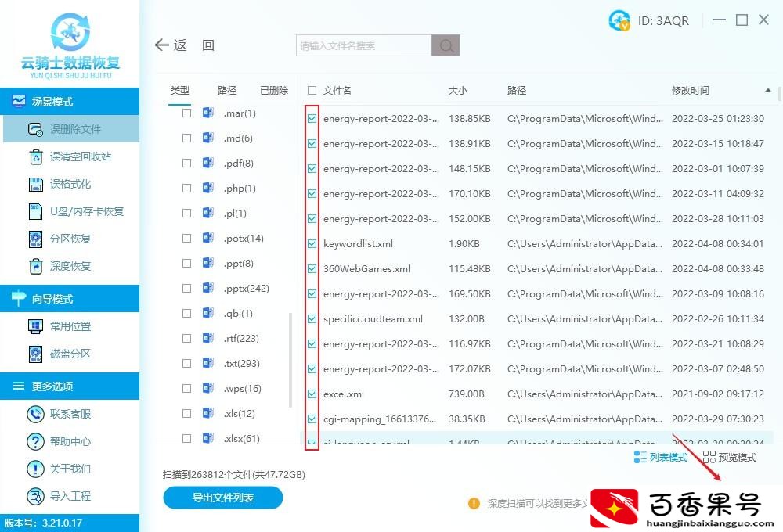This screenshot has width=783, height=532.
Task: Select the .wps(16) type entry
Action: (242, 388)
